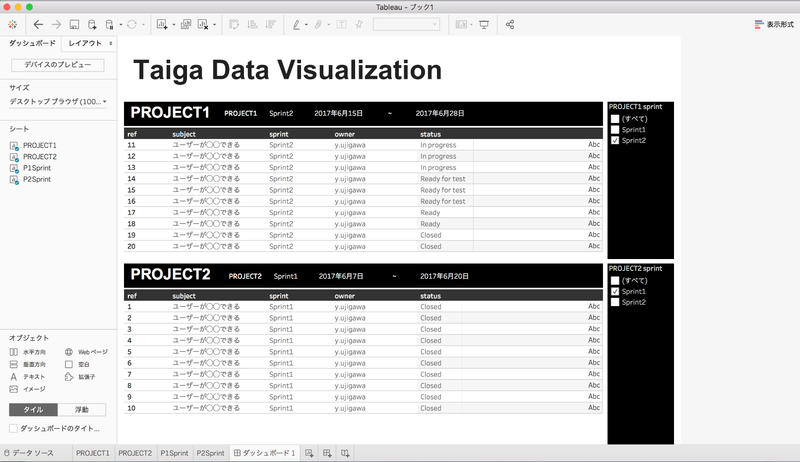The width and height of the screenshot is (800, 462).
Task: Uncheck Sprint1 in PROJECT2 sprint filter
Action: point(615,291)
